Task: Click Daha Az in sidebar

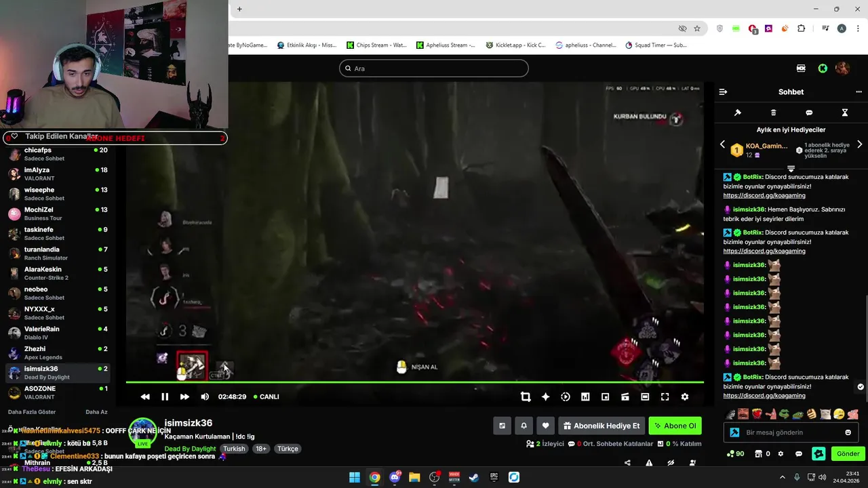Action: tap(96, 412)
